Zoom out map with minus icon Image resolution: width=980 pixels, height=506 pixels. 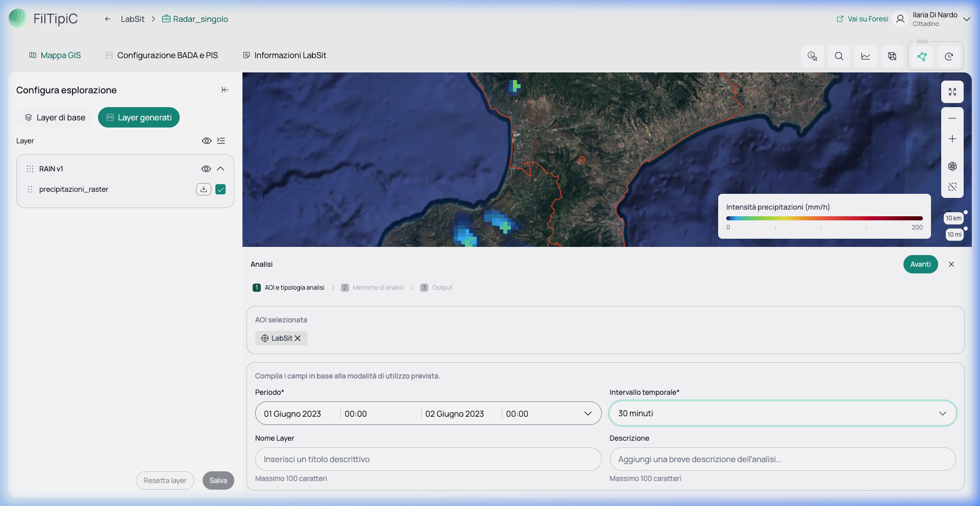(952, 118)
